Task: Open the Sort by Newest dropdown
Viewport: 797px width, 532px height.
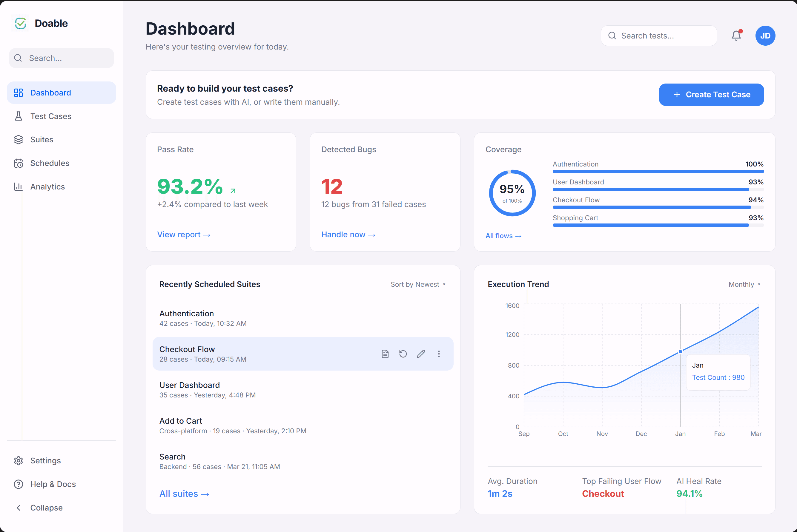Action: point(418,284)
